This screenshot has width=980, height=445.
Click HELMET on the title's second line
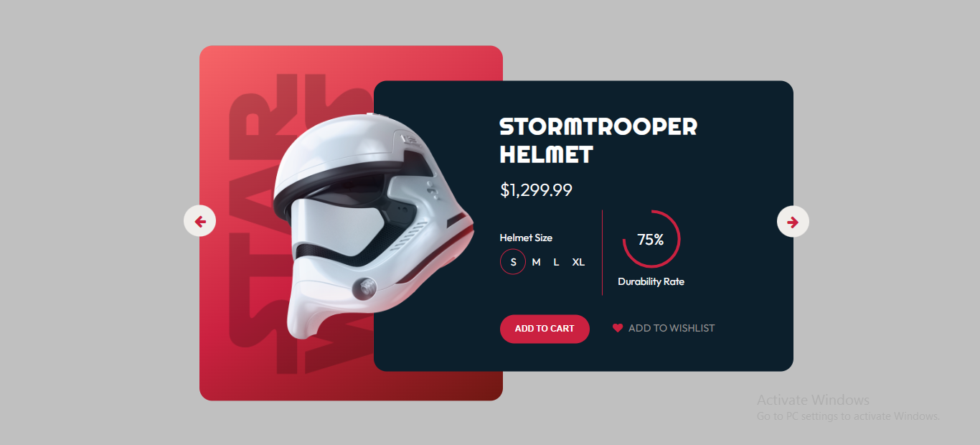coord(547,154)
